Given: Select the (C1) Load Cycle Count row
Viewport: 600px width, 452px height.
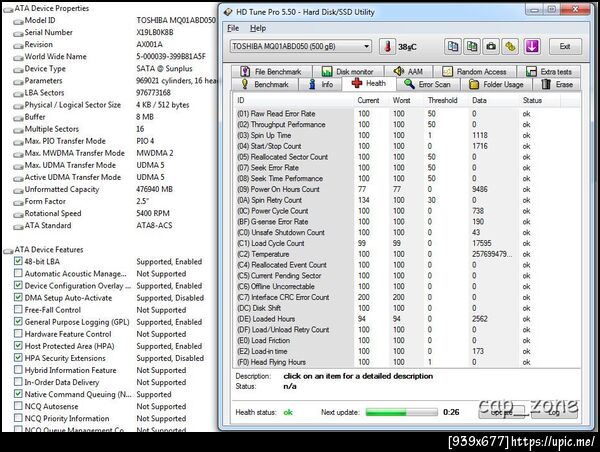Looking at the screenshot, I should (406, 243).
